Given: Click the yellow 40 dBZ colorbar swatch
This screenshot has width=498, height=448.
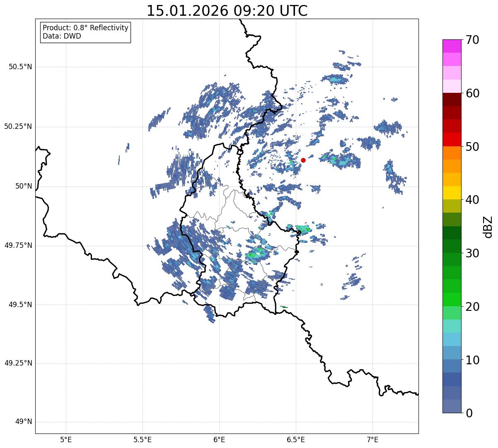Looking at the screenshot, I should 452,193.
